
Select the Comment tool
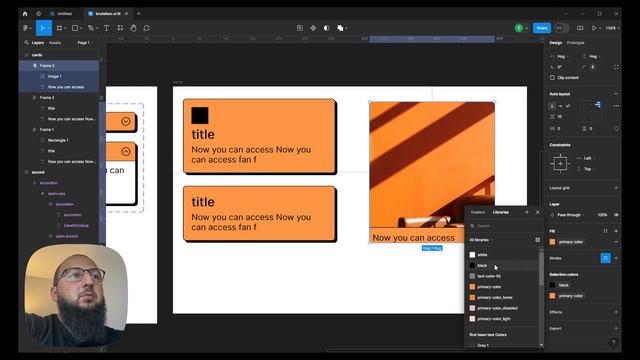point(147,28)
